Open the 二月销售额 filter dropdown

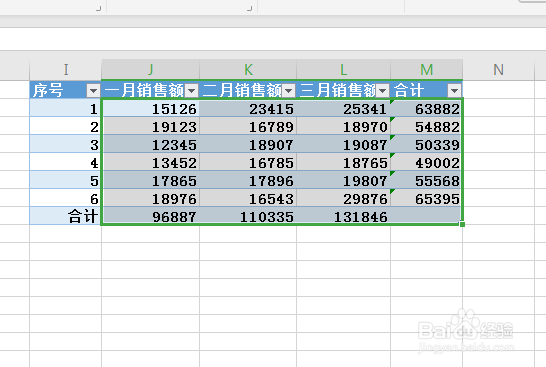click(289, 91)
